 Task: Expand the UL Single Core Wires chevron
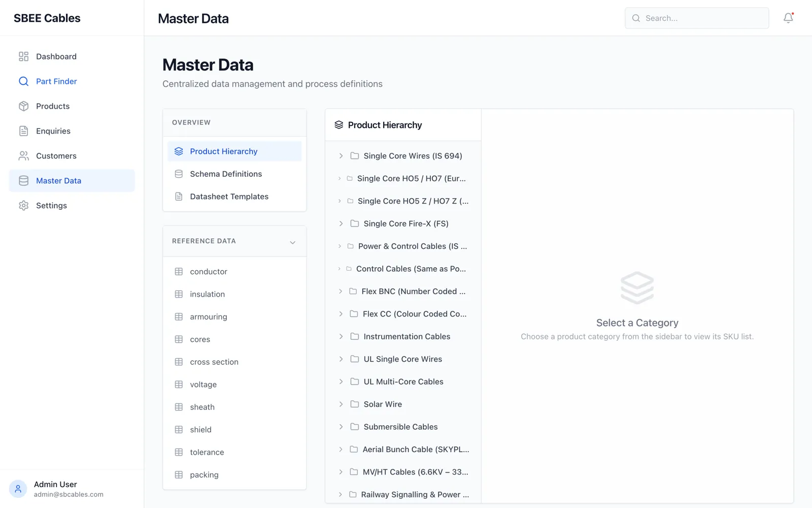tap(341, 359)
